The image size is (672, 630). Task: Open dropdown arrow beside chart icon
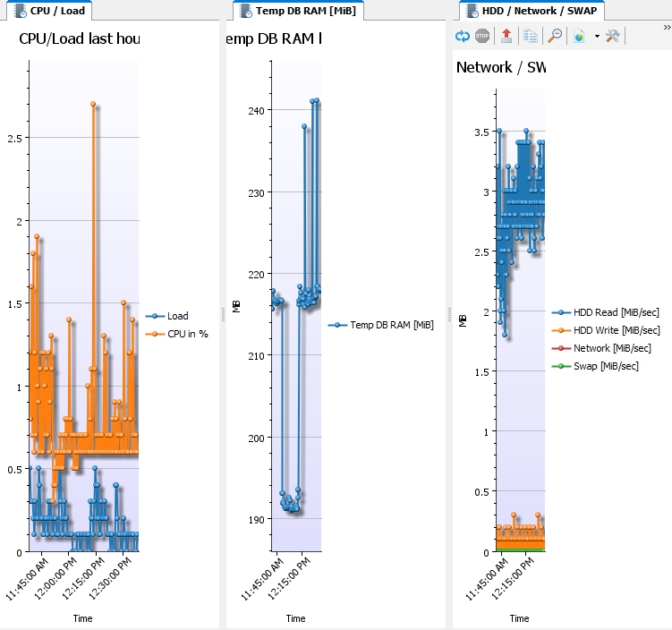click(x=596, y=37)
